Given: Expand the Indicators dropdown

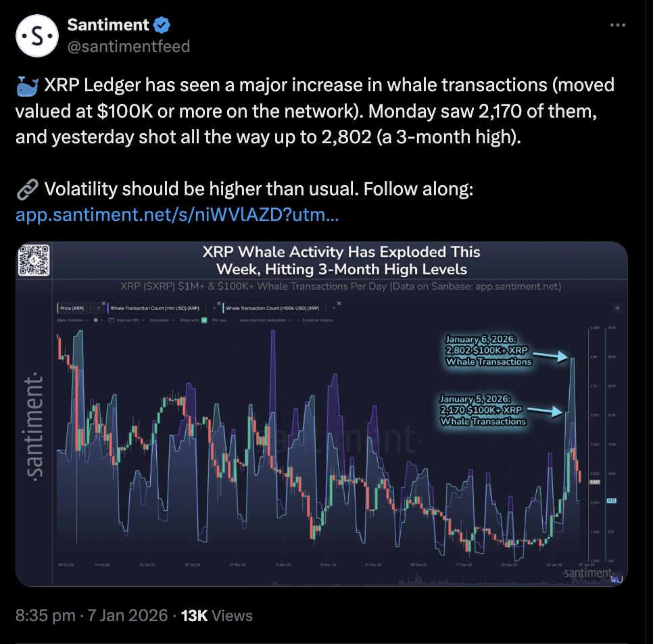Looking at the screenshot, I should pos(161,320).
